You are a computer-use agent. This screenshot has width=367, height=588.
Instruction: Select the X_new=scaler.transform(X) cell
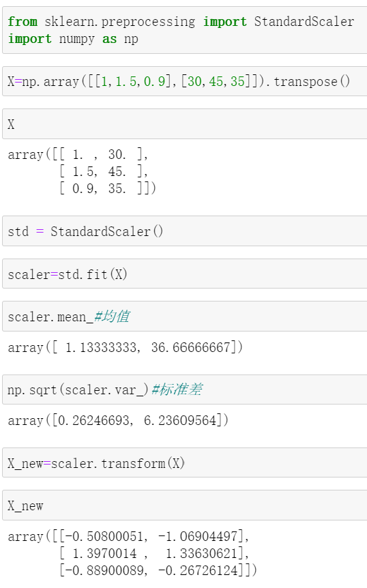tap(184, 462)
